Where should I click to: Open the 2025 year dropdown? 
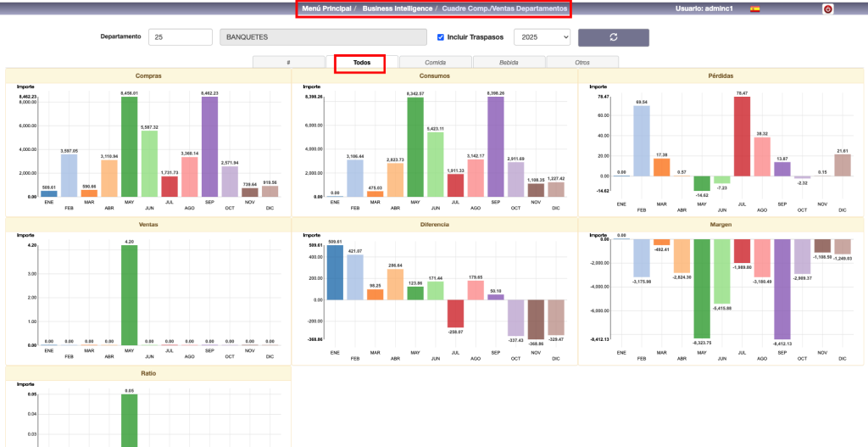(542, 37)
